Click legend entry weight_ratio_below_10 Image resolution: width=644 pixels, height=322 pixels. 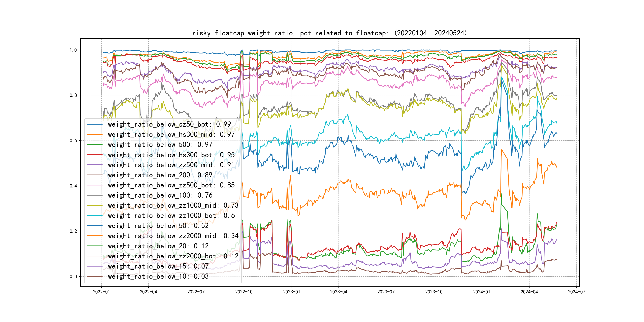(158, 276)
